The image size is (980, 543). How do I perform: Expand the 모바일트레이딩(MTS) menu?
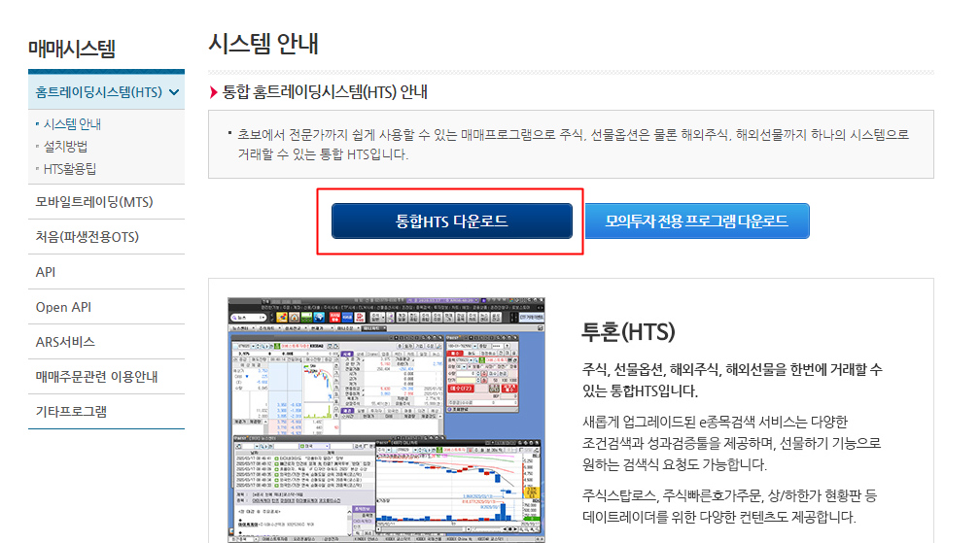coord(94,202)
